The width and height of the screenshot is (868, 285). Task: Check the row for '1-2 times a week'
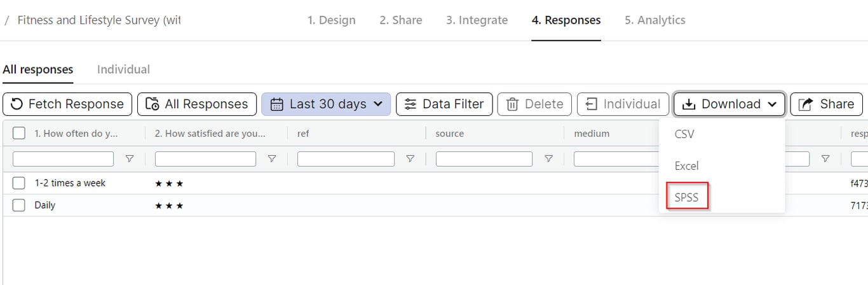pos(19,183)
